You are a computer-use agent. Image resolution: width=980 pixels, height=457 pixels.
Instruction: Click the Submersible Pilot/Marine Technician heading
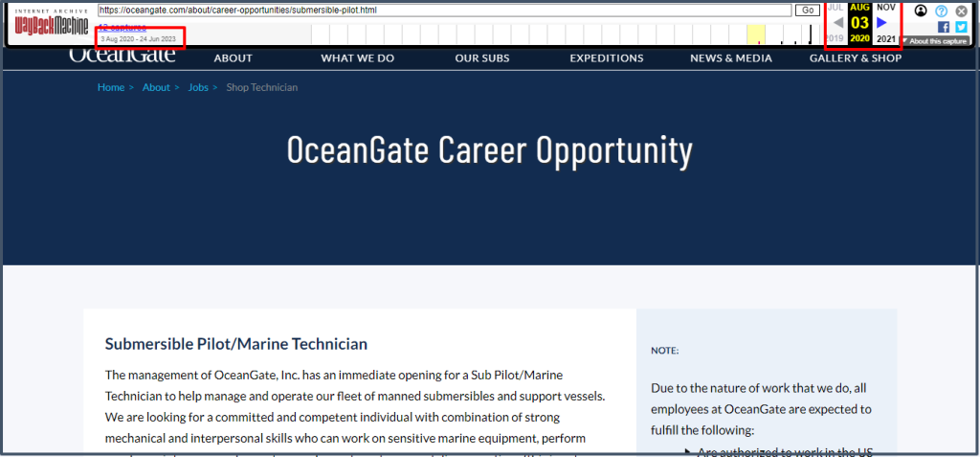coord(236,344)
